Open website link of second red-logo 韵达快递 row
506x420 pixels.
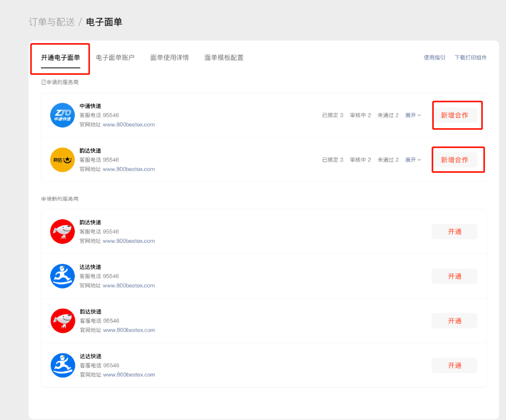[x=129, y=330]
